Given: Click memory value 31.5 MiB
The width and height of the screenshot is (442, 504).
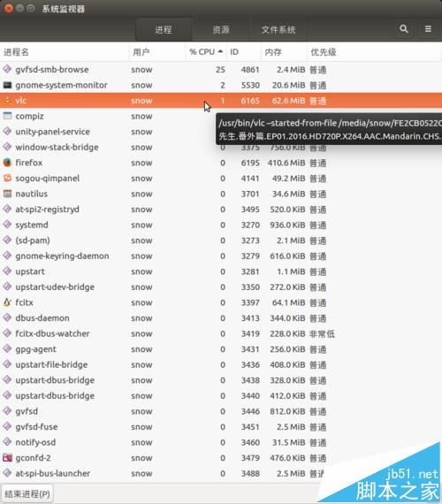Looking at the screenshot, I should tap(288, 443).
